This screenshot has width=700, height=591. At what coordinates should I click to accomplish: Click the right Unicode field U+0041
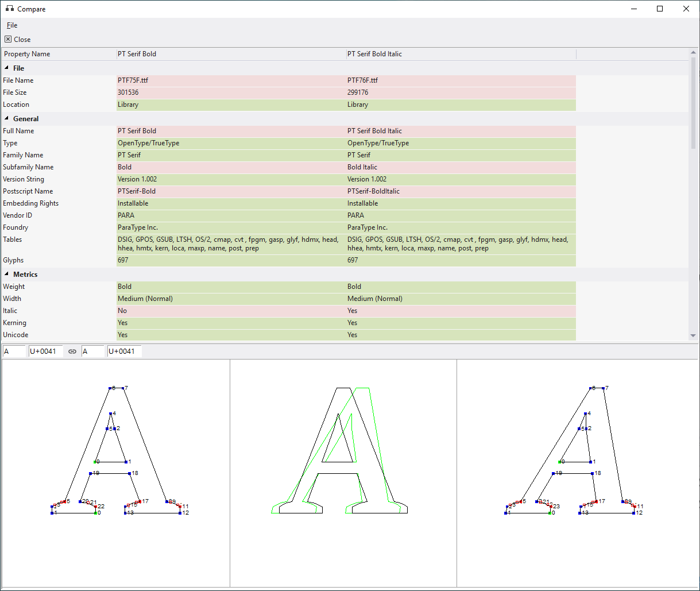[x=124, y=351]
